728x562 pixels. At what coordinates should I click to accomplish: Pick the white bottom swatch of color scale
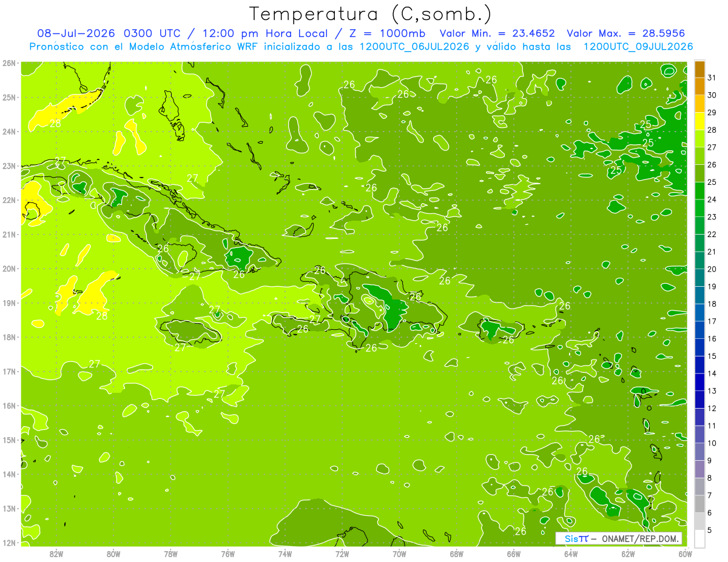pyautogui.click(x=699, y=538)
